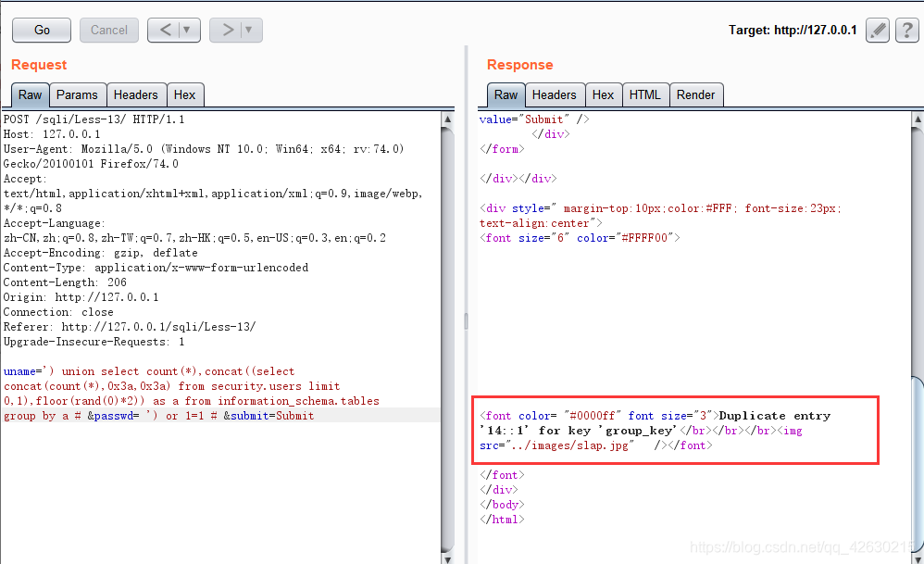Click the Connection: close header
924x564 pixels.
pos(58,312)
